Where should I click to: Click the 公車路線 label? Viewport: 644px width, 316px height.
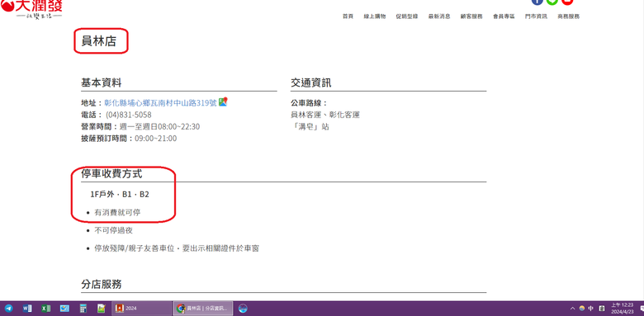coord(309,103)
